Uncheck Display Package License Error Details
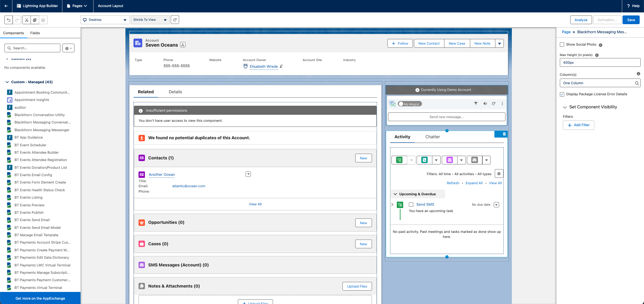 point(562,94)
